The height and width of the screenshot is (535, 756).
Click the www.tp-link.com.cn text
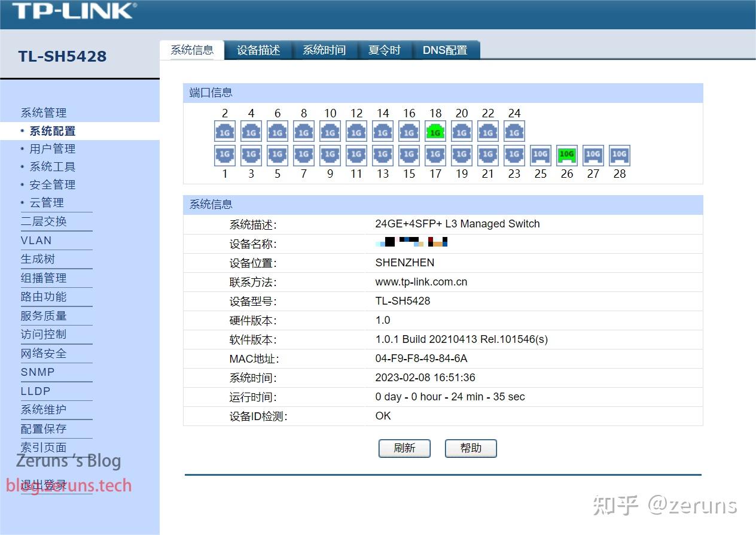coord(421,282)
